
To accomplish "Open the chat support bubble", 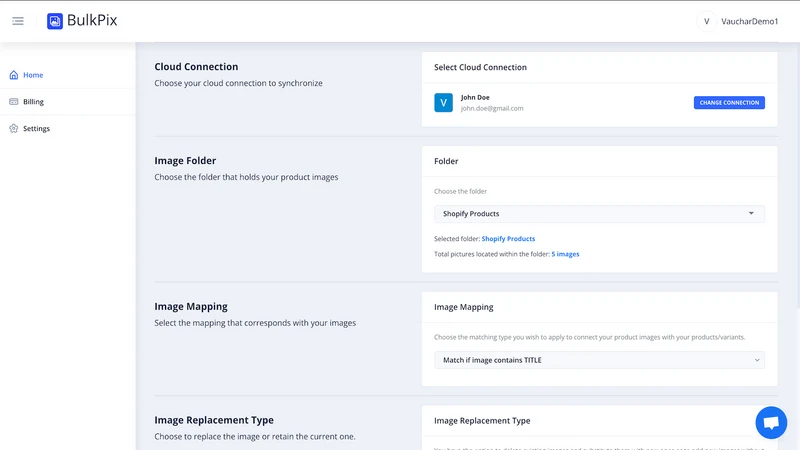I will (771, 422).
